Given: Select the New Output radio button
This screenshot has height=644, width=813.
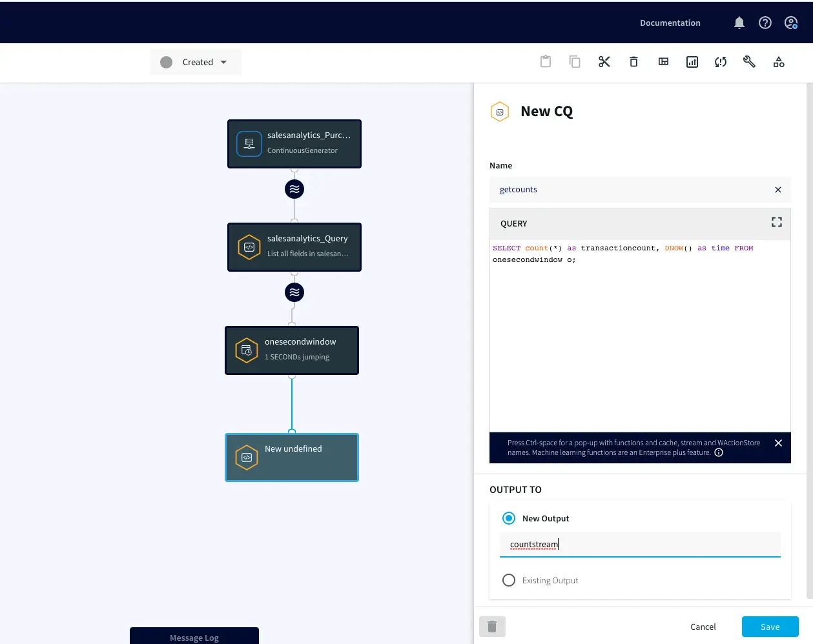Looking at the screenshot, I should tap(509, 518).
